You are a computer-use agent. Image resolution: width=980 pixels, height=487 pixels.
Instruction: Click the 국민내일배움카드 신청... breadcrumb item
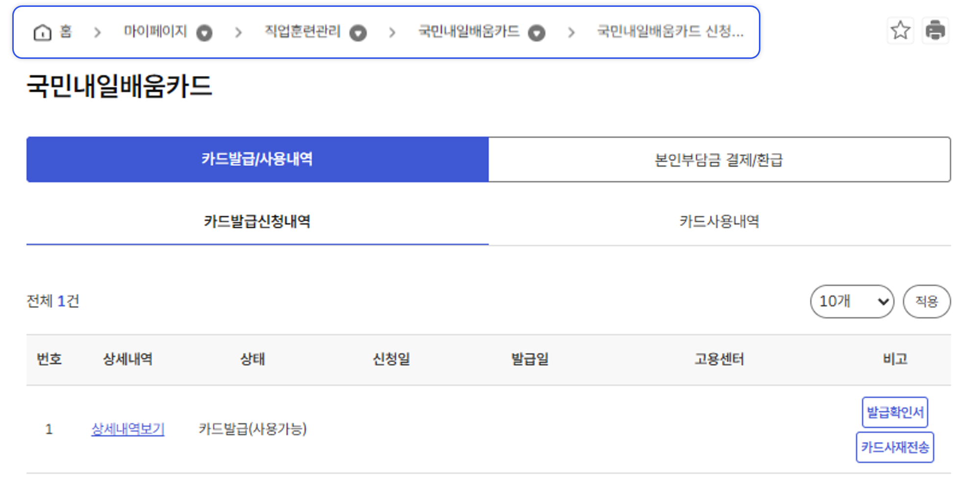coord(670,32)
